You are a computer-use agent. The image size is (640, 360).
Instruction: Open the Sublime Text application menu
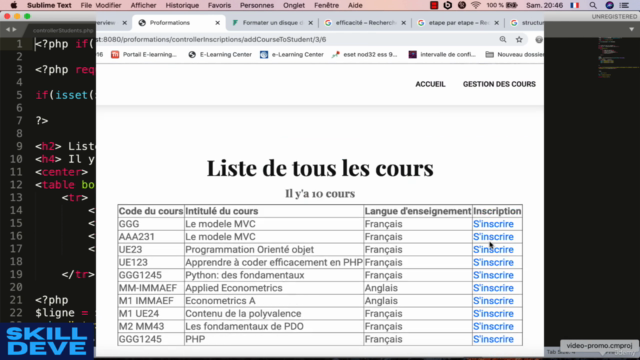click(49, 5)
